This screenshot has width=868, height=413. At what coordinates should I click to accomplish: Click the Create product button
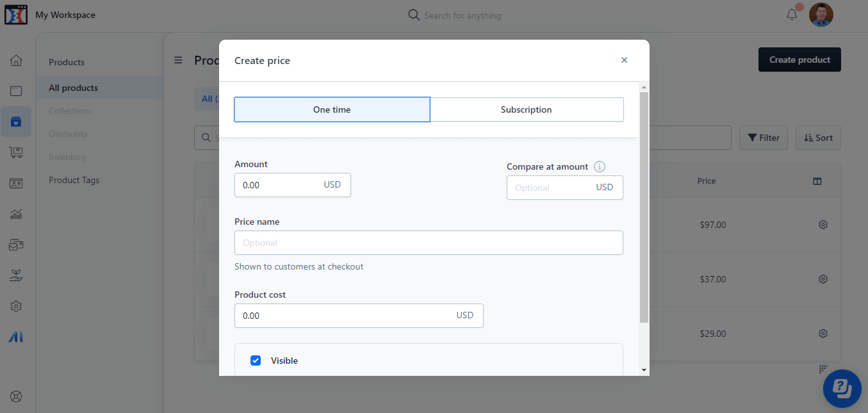(x=799, y=59)
